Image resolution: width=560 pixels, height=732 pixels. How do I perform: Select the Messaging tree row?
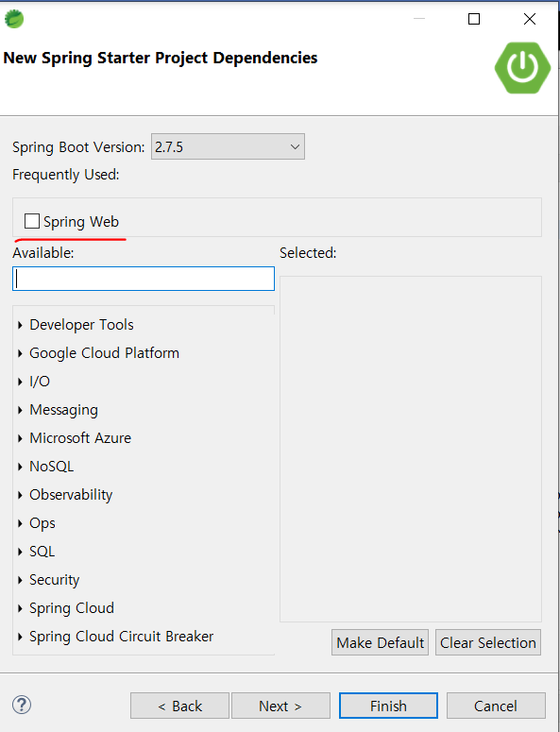64,410
